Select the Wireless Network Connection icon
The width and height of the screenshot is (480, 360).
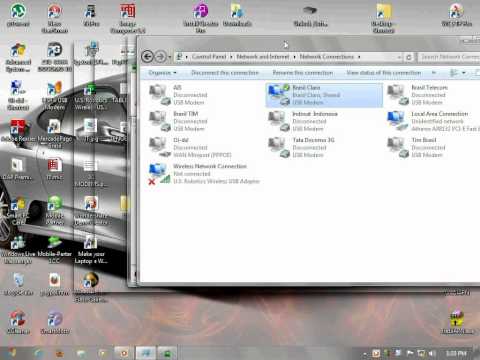click(x=160, y=174)
